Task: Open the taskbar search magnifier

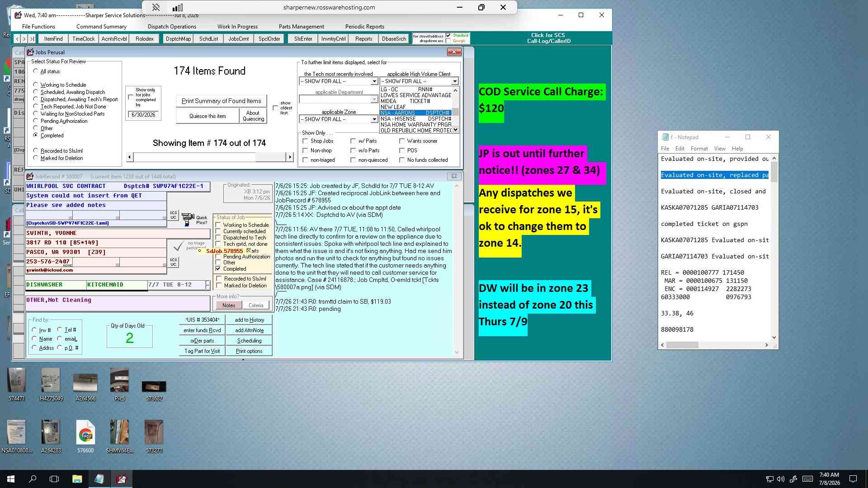Action: pos(33,479)
